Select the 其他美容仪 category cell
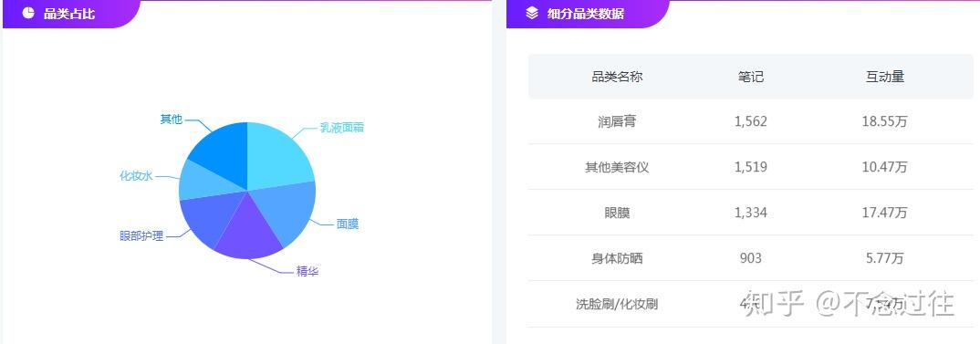The width and height of the screenshot is (980, 344). 617,167
